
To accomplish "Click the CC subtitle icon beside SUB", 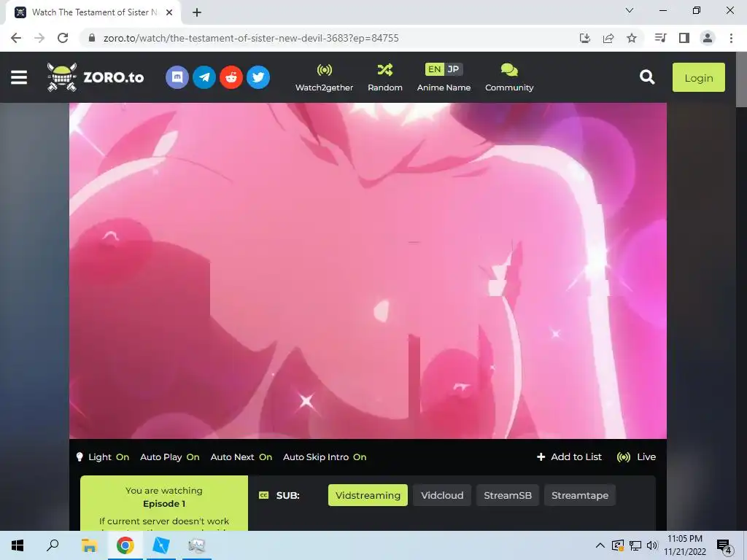I will pos(263,495).
